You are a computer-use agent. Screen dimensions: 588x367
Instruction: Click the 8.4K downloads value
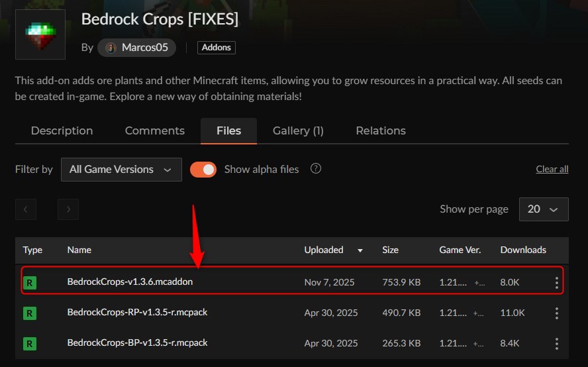pos(510,343)
